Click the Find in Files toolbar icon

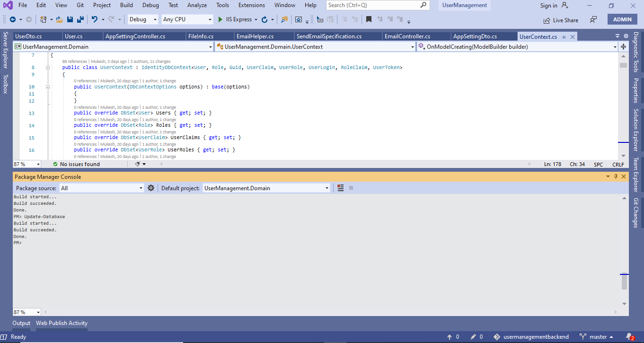(x=284, y=19)
